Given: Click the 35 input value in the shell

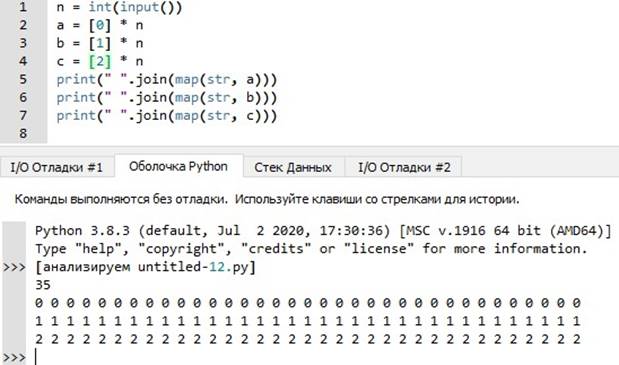Looking at the screenshot, I should coord(43,285).
